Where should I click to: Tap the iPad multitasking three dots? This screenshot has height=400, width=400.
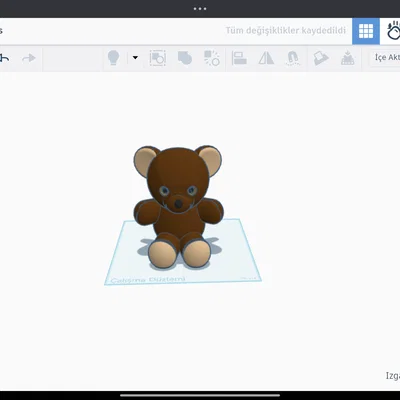coord(200,9)
